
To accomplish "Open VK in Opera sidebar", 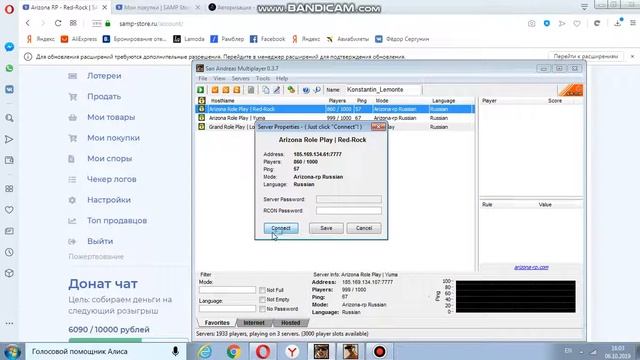I will [9, 89].
